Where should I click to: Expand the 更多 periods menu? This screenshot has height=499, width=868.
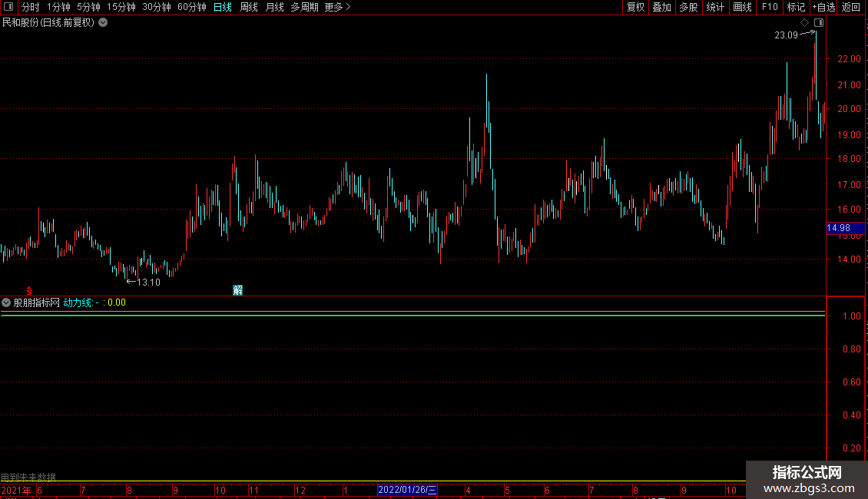pyautogui.click(x=337, y=7)
